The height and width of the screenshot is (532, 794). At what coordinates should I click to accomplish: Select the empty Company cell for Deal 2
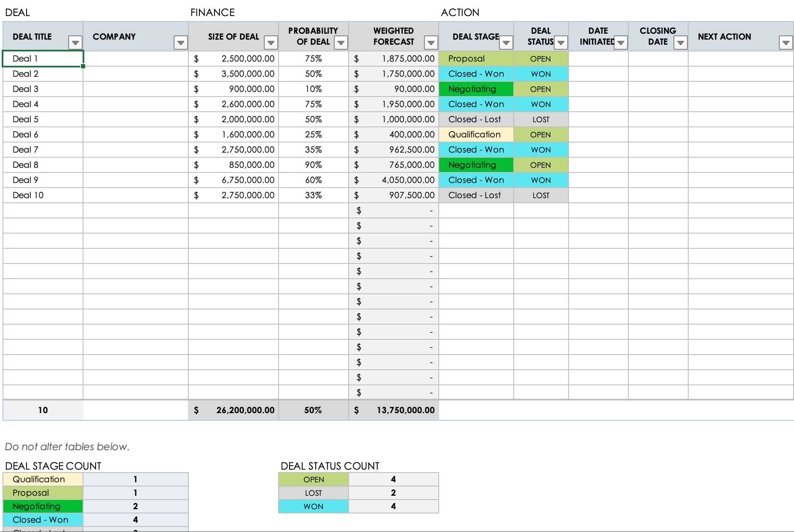click(135, 74)
